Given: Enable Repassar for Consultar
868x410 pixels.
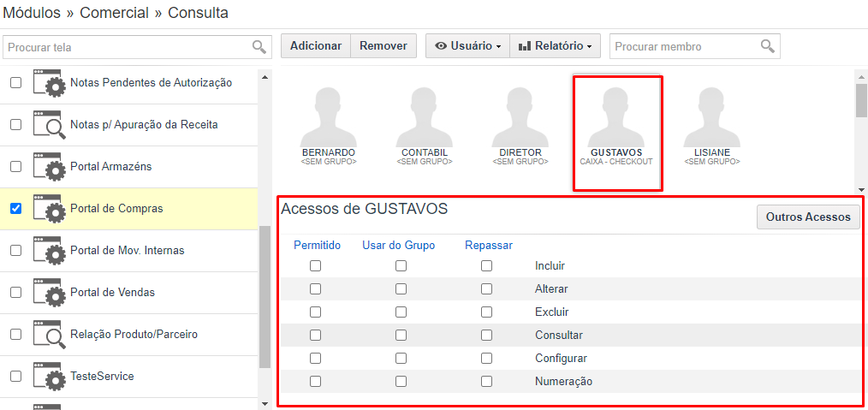Looking at the screenshot, I should pos(486,336).
